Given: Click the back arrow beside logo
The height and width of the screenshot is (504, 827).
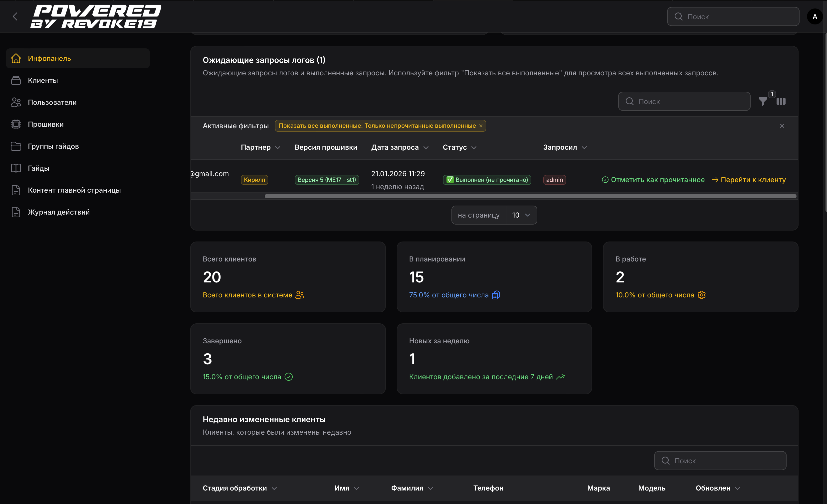Looking at the screenshot, I should [15, 16].
